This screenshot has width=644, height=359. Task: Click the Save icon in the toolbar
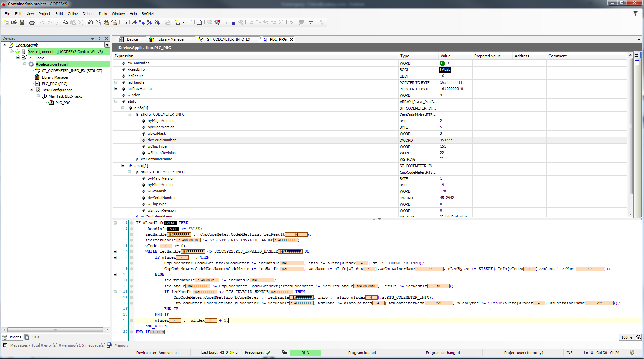click(22, 22)
